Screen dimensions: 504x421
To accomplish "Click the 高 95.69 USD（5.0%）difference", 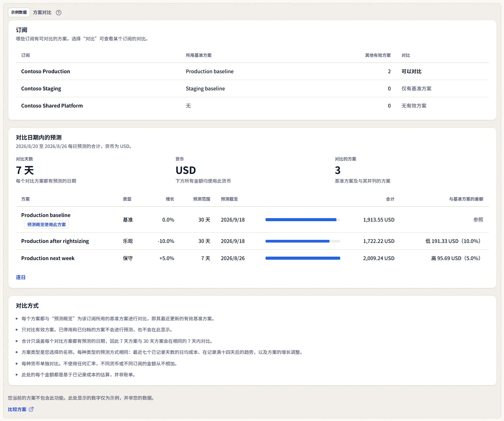I will (x=457, y=258).
